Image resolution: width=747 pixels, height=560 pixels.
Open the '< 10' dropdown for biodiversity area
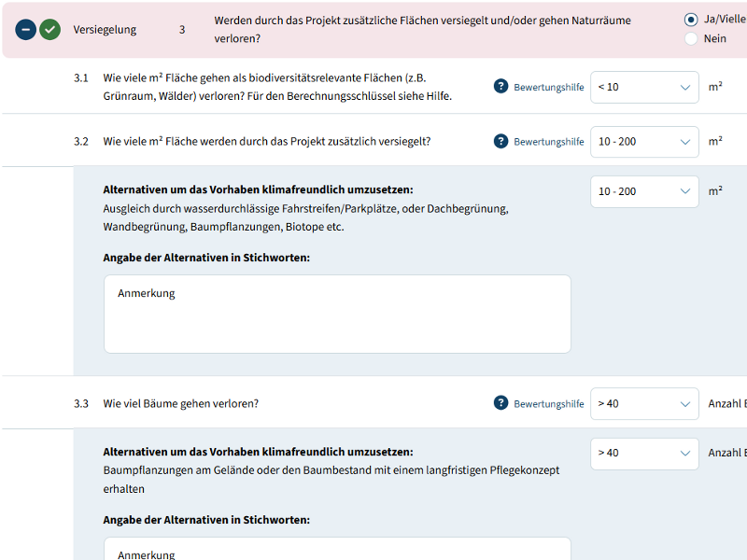[644, 87]
